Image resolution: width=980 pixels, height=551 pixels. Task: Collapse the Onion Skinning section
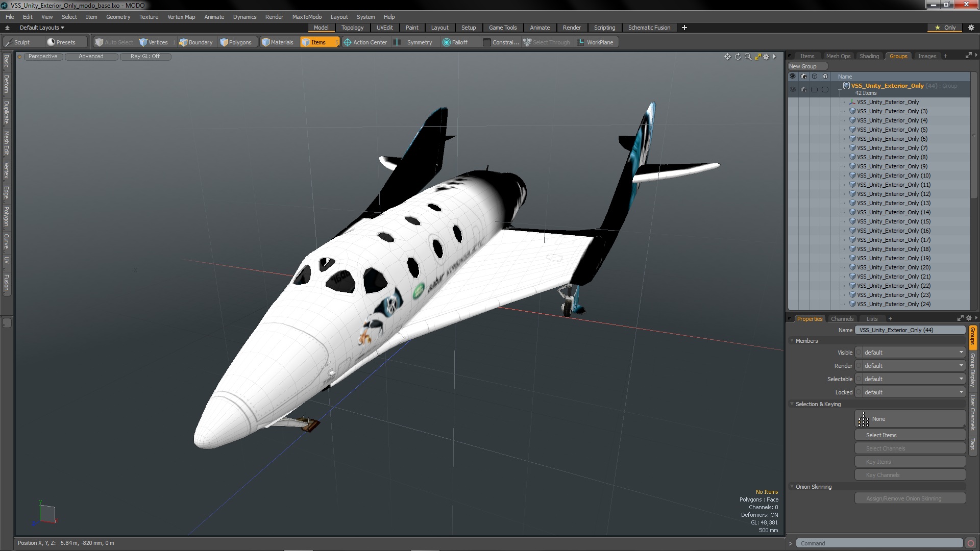click(792, 487)
